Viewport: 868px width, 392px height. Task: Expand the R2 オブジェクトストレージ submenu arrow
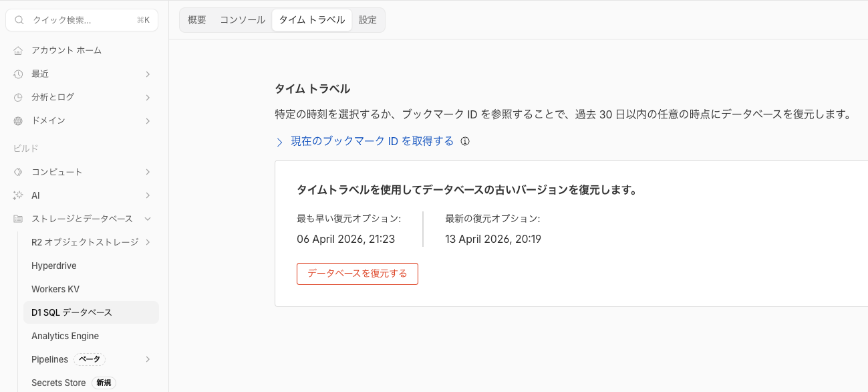point(148,242)
